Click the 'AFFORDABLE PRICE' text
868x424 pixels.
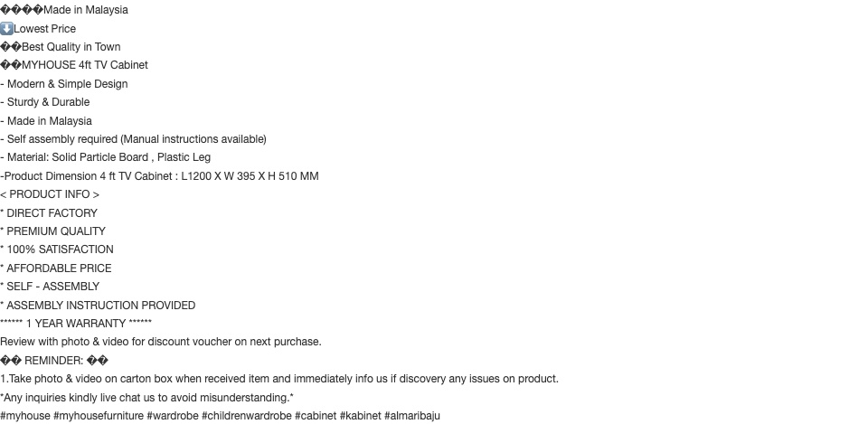(60, 269)
